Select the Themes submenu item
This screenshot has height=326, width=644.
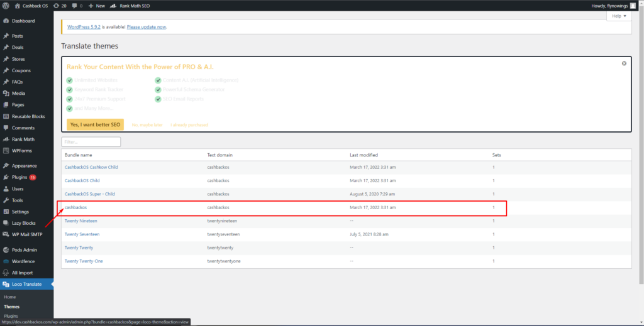click(x=12, y=307)
